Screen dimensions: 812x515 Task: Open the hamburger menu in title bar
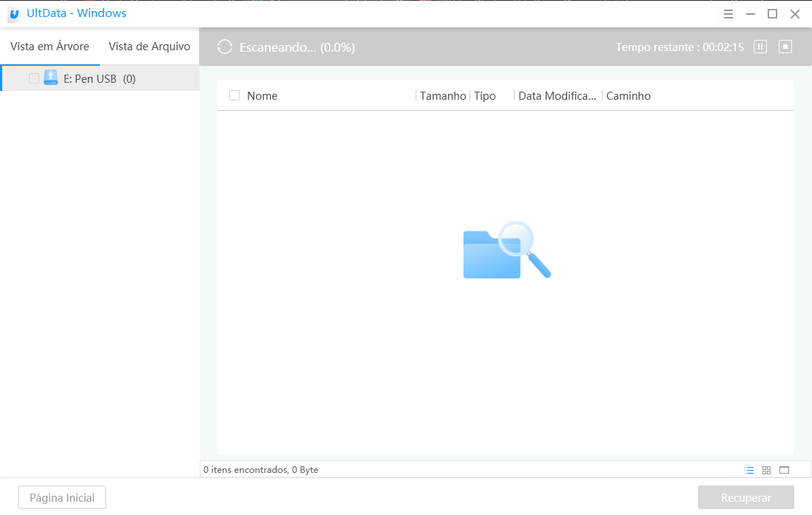[x=728, y=14]
